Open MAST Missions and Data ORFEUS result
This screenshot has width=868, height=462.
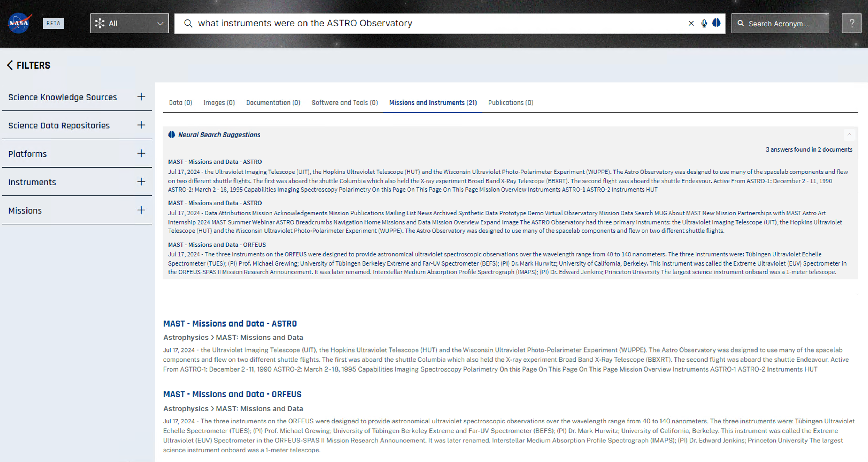[232, 394]
